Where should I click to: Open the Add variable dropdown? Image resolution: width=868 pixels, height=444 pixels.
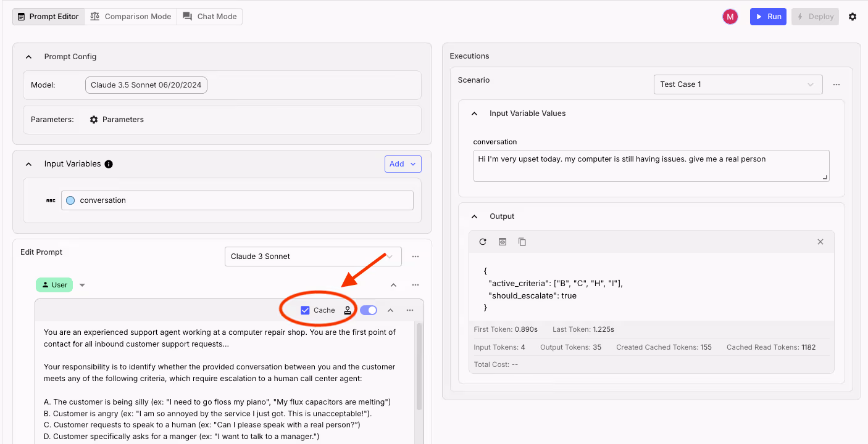coord(403,164)
